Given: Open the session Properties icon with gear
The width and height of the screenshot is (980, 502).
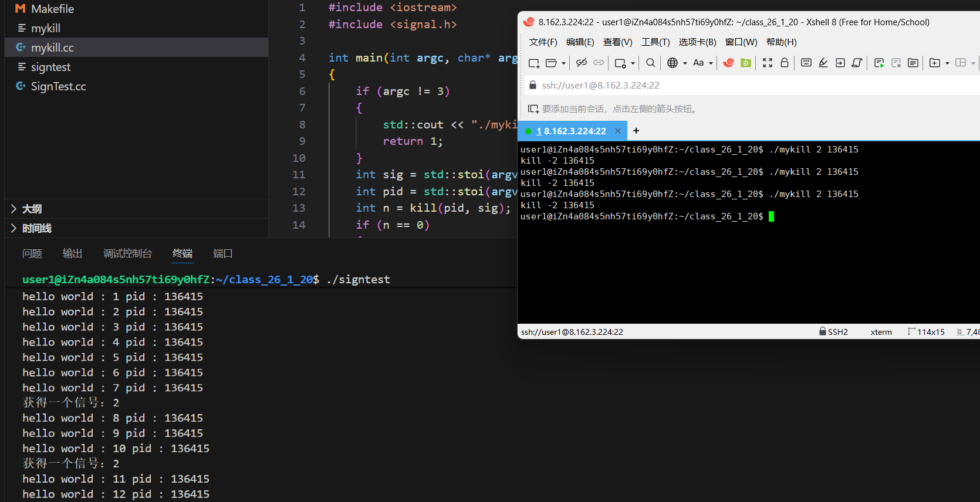Looking at the screenshot, I should coord(620,63).
